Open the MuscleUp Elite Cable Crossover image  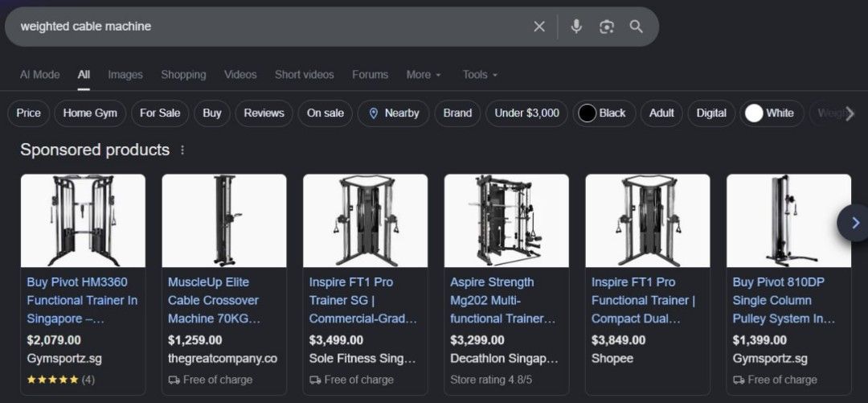(224, 220)
